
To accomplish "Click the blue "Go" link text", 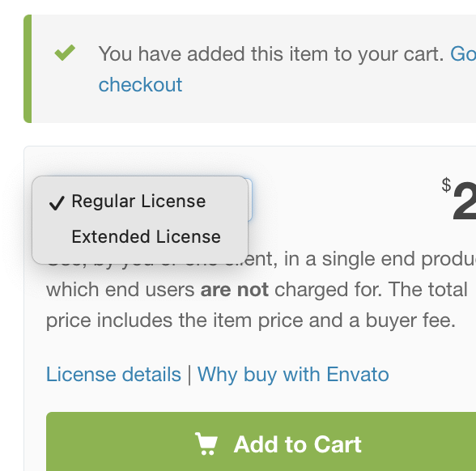I will [x=463, y=54].
